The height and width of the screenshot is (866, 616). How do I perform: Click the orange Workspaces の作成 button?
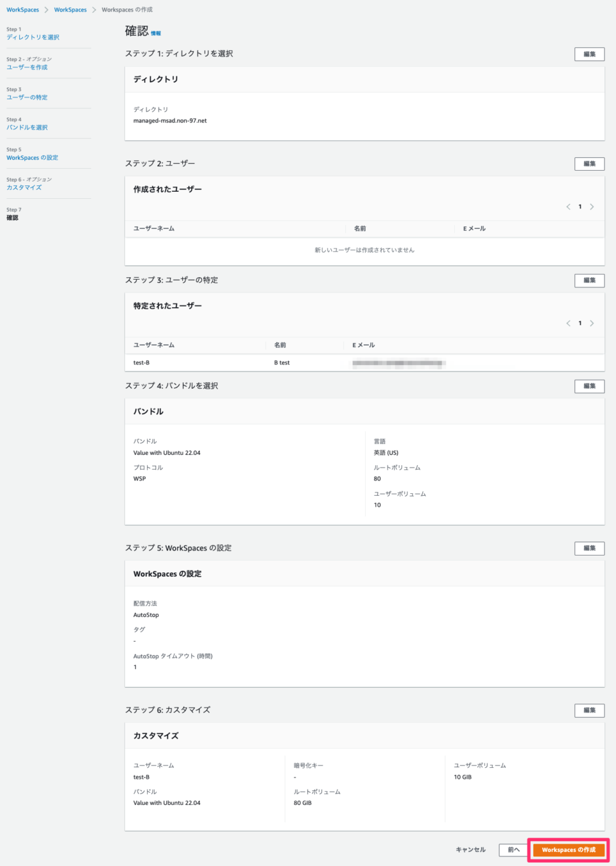(569, 849)
